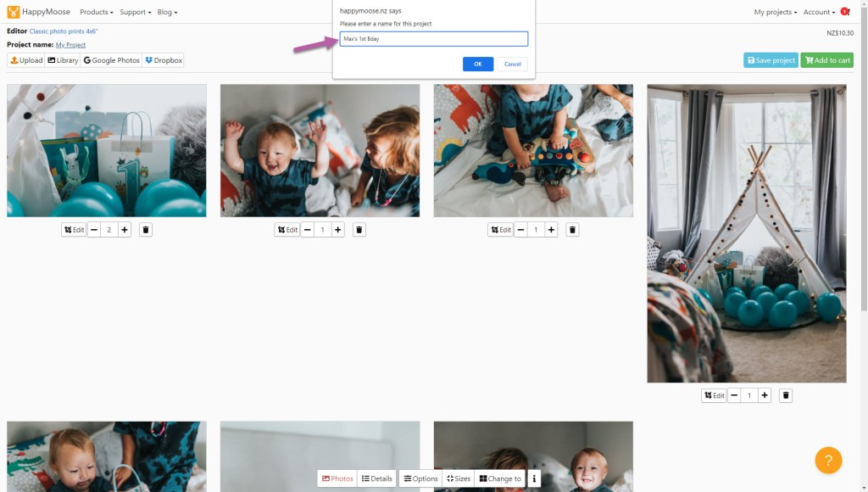The width and height of the screenshot is (868, 492).
Task: Confirm project name with OK button
Action: point(477,64)
